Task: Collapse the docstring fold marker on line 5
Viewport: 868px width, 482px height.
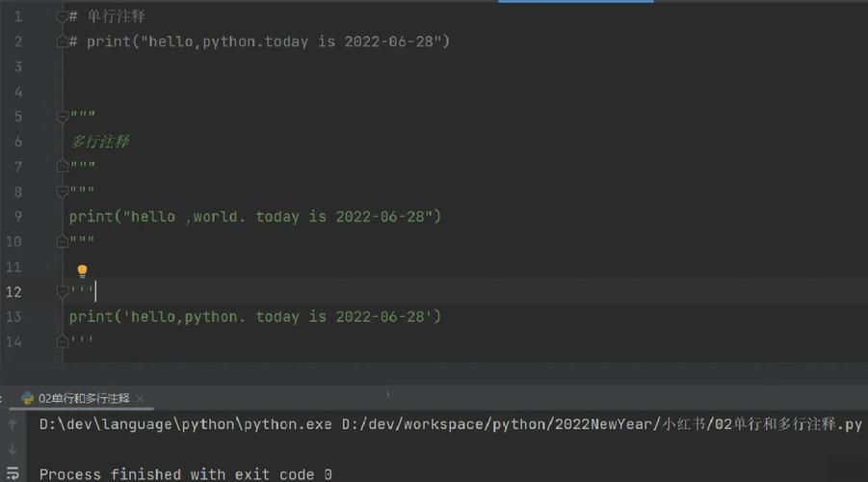Action: (64, 117)
